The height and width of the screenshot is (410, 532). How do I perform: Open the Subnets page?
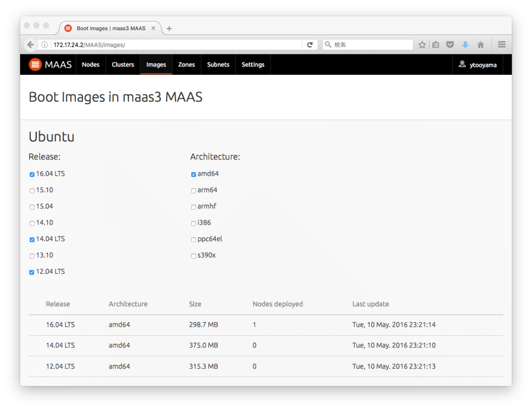[x=218, y=64]
